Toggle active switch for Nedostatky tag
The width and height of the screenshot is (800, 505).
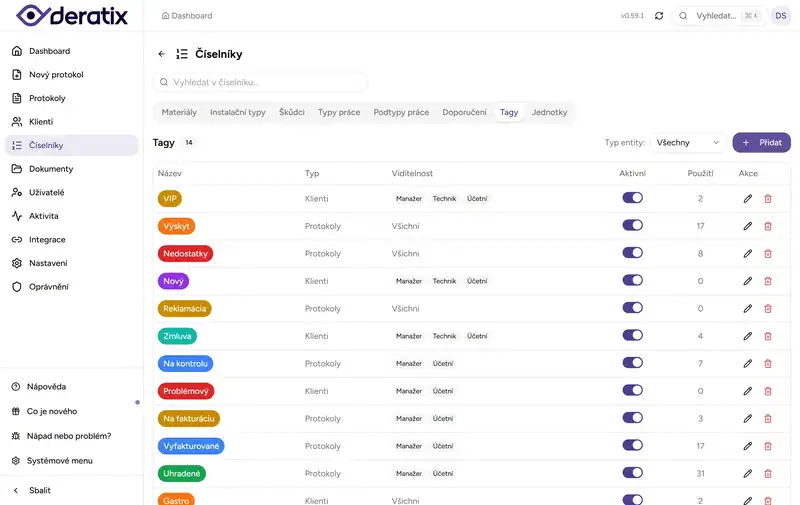point(632,253)
